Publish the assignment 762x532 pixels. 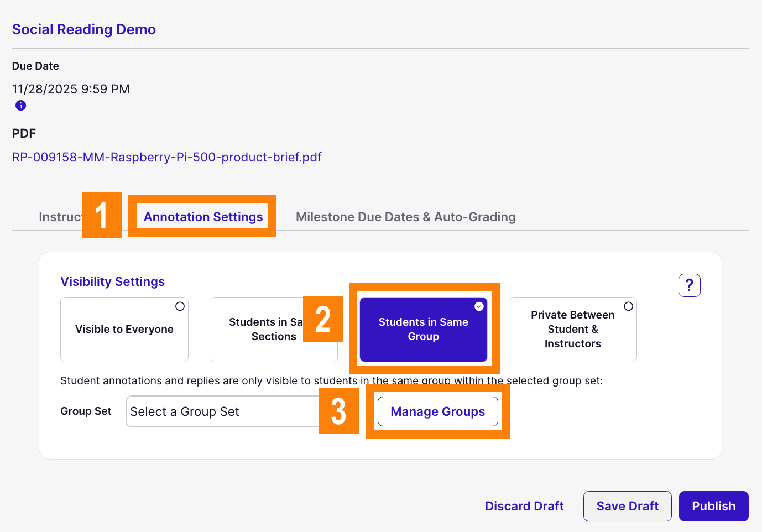coord(713,506)
